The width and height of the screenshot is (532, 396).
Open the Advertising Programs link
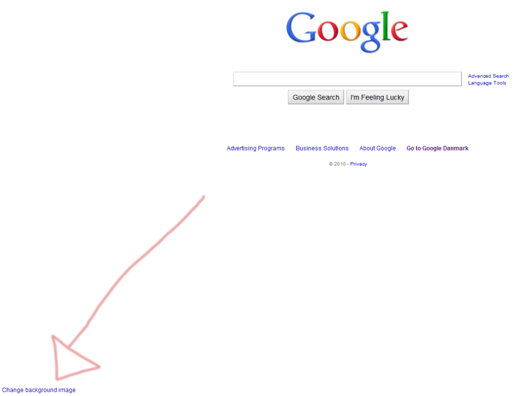[255, 148]
